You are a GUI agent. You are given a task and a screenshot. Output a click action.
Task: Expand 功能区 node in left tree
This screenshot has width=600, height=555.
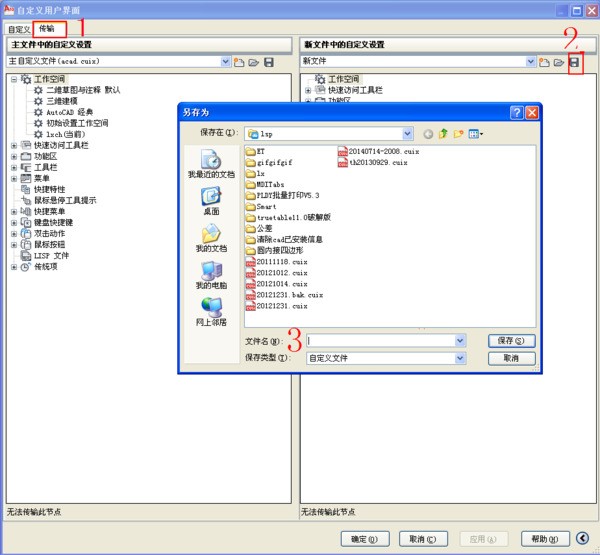14,157
